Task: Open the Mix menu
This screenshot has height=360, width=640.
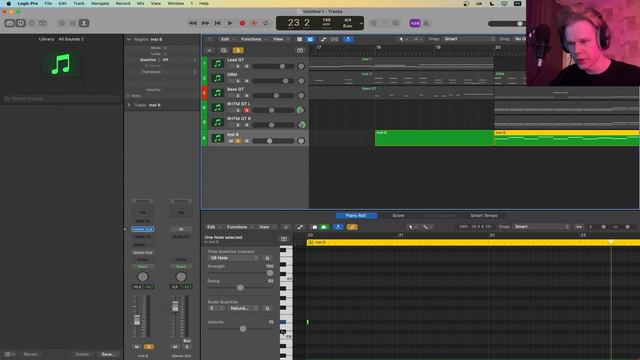Action: tap(140, 3)
